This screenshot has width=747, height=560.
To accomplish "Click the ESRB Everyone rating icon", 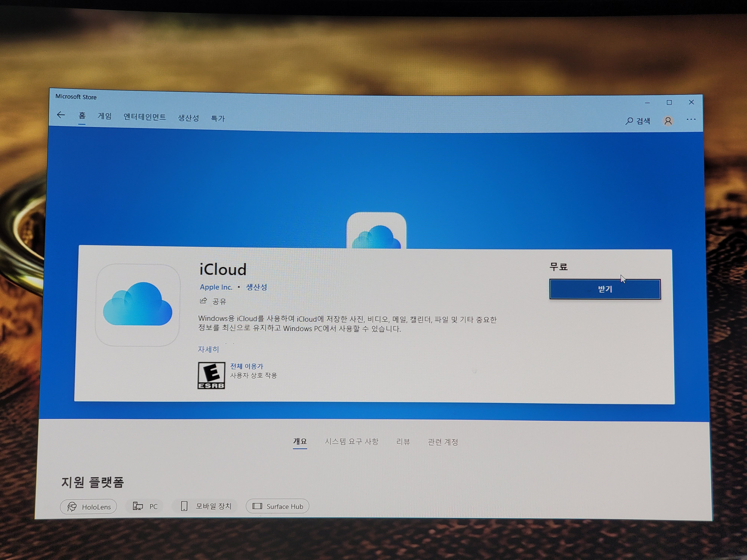I will [211, 375].
